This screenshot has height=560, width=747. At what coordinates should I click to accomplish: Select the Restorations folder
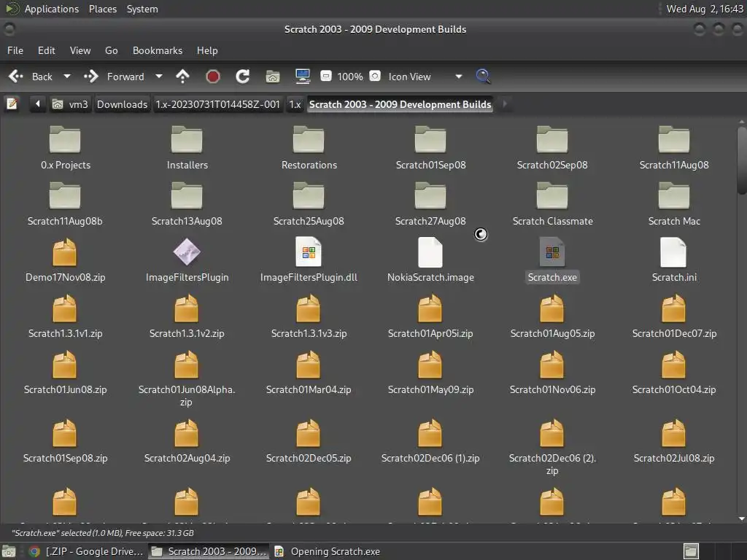[x=309, y=148]
